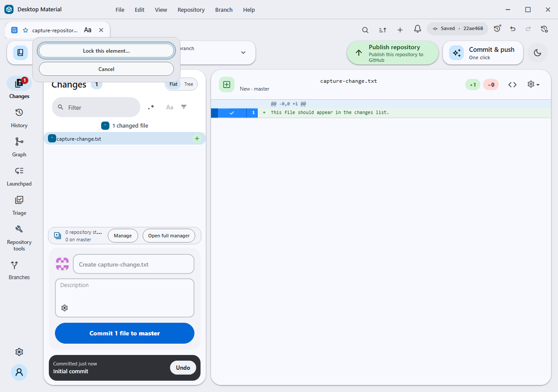Open commit message options gear in Description box

pos(65,308)
